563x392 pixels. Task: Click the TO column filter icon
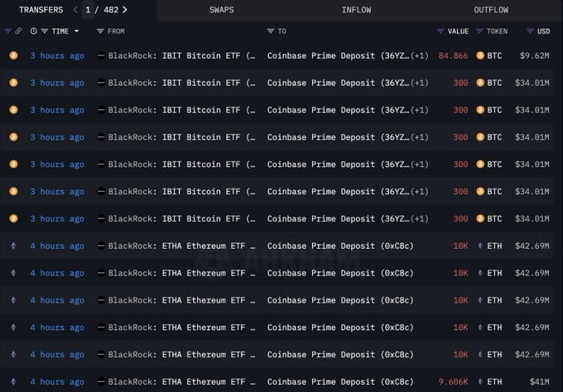point(271,31)
